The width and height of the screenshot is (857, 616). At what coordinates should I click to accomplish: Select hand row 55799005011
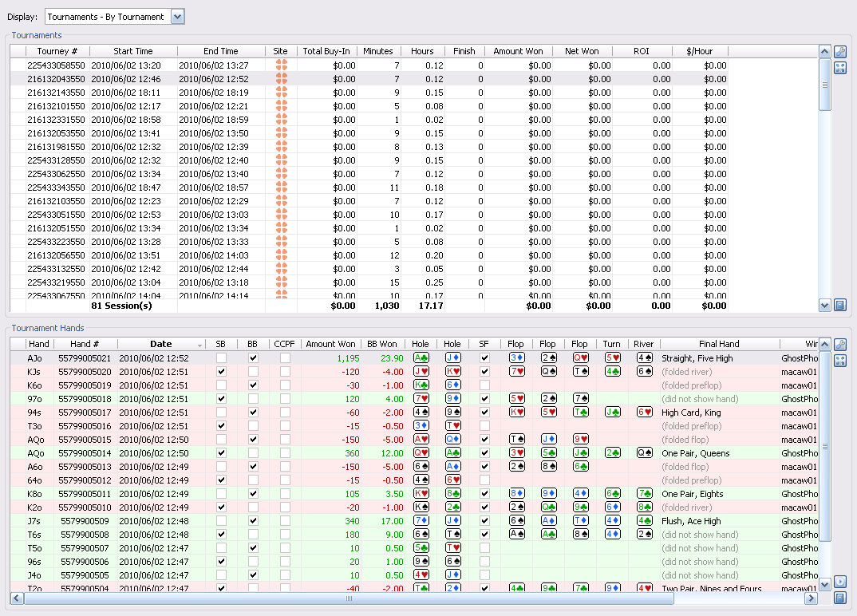coord(85,494)
